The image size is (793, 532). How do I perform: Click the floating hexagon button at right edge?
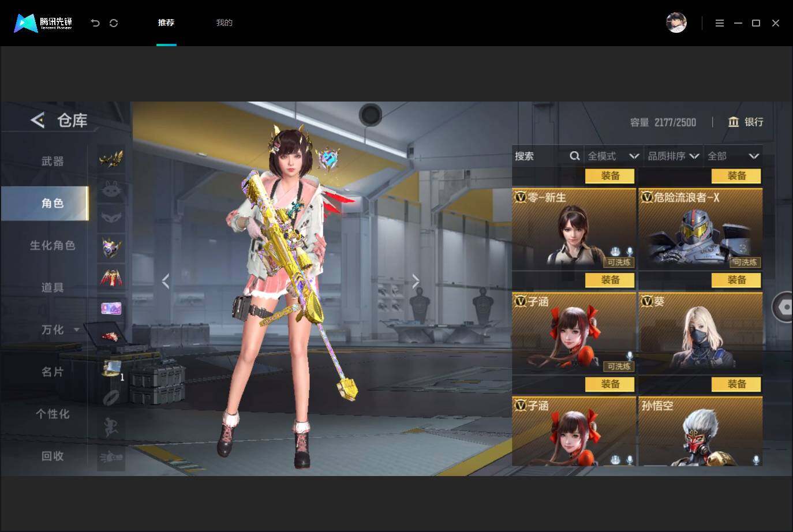point(784,308)
